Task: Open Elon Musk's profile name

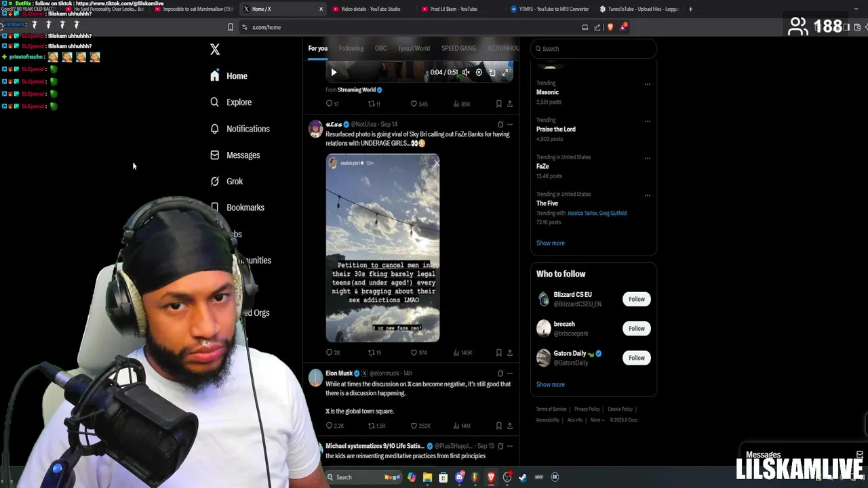Action: tap(338, 373)
